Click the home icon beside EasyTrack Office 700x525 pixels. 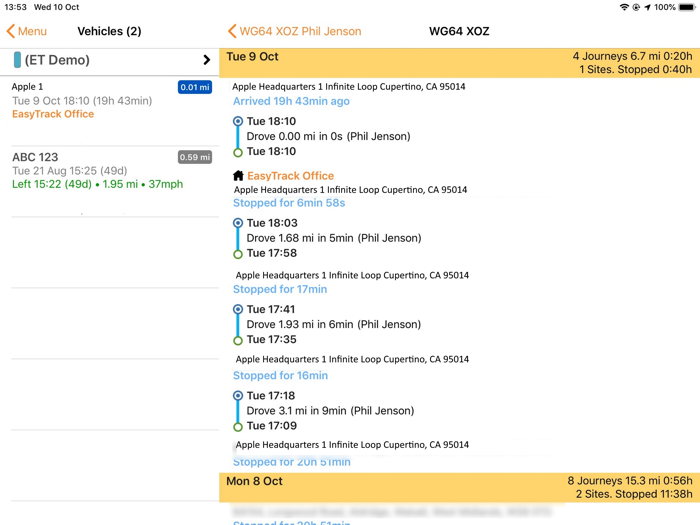click(x=238, y=175)
